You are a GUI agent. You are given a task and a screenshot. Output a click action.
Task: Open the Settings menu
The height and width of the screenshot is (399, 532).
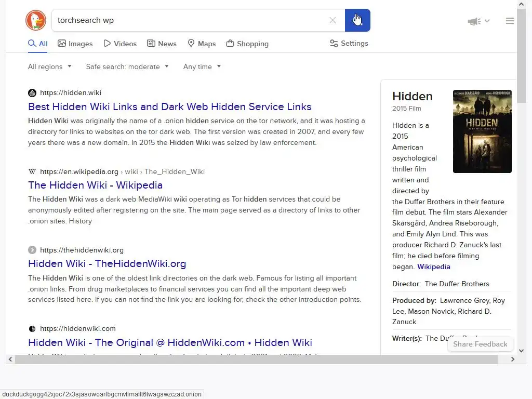click(349, 44)
